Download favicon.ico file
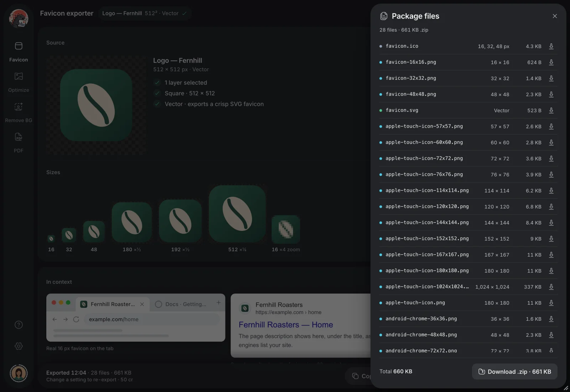 [x=551, y=46]
